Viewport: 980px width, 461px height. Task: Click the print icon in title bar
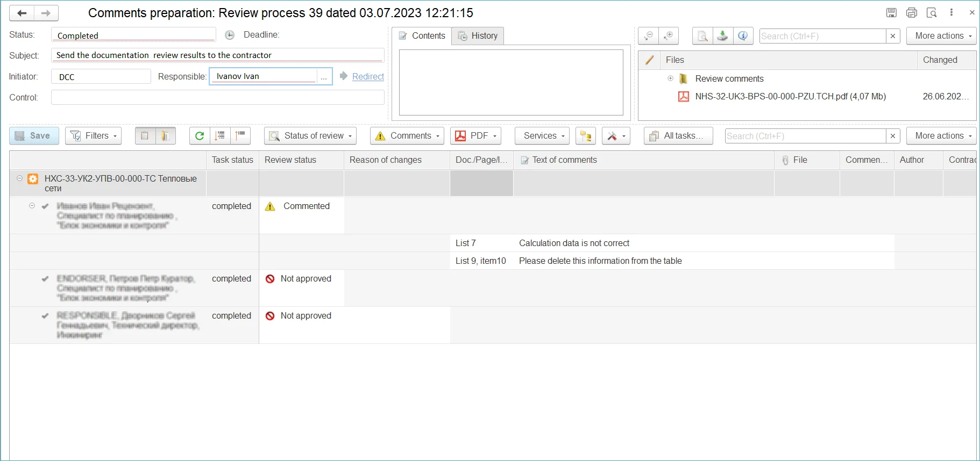[912, 13]
